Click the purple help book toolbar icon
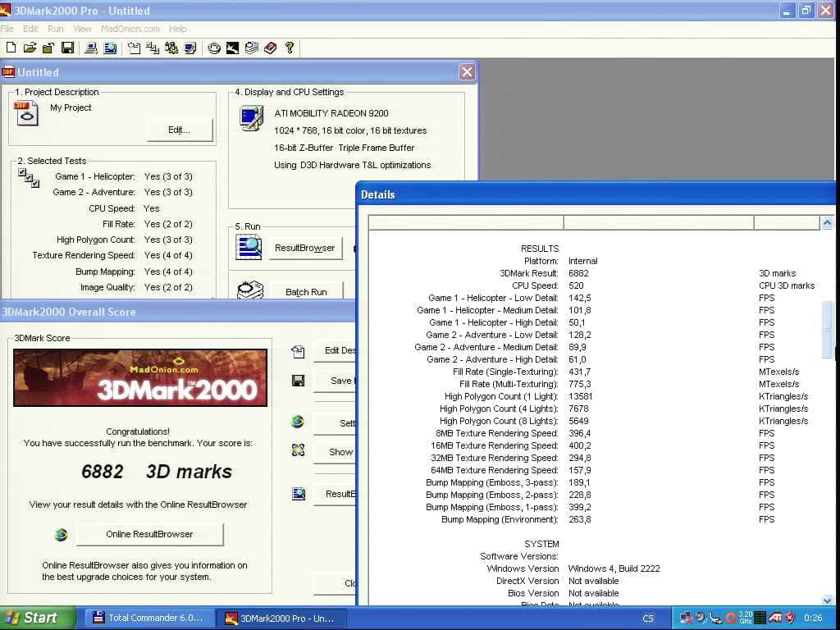The image size is (840, 630). (x=271, y=48)
